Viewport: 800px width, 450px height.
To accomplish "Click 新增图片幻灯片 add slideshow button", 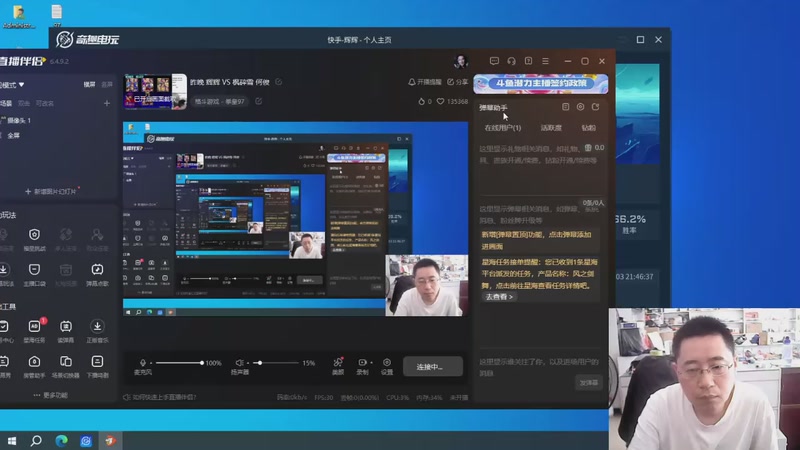I will (x=51, y=191).
